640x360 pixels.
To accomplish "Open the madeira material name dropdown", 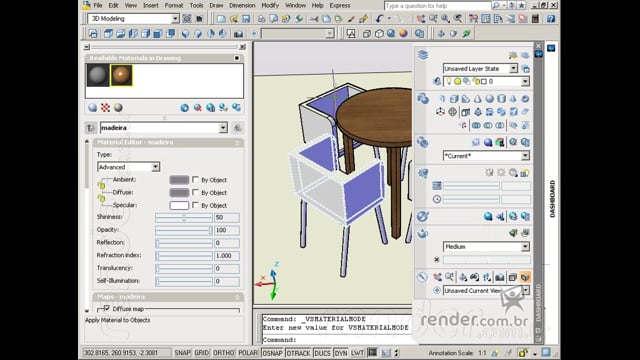I will pos(223,128).
